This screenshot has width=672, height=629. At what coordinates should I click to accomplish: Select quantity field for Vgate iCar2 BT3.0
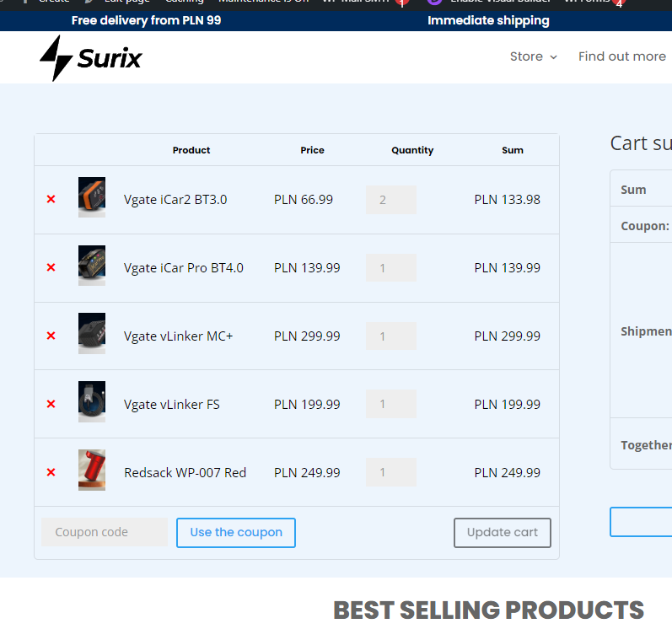391,200
